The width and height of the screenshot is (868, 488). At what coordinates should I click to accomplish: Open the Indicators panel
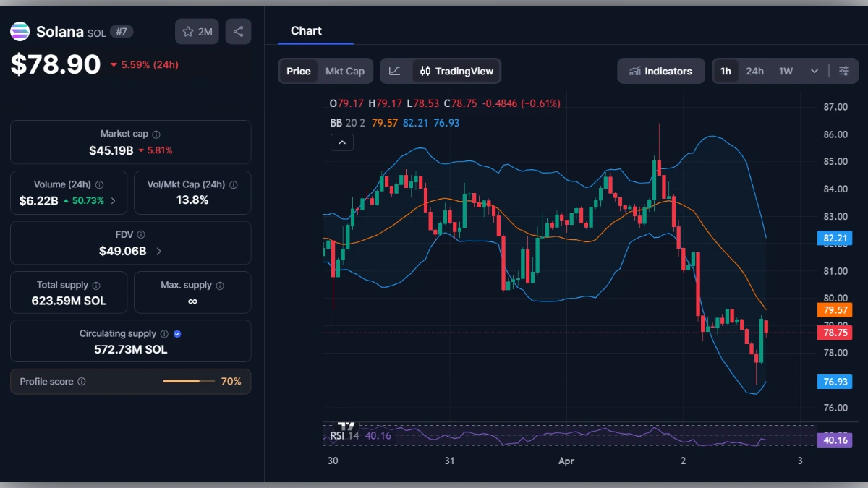[x=660, y=71]
